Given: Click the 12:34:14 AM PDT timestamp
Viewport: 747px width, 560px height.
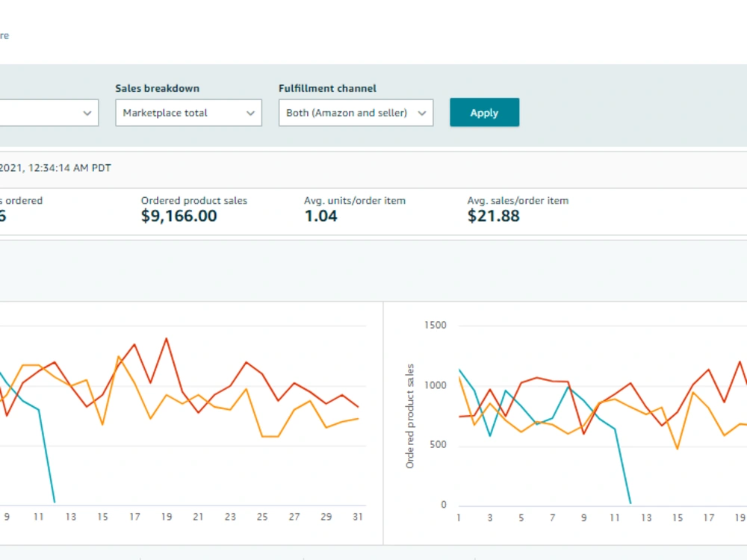Looking at the screenshot, I should tap(69, 168).
